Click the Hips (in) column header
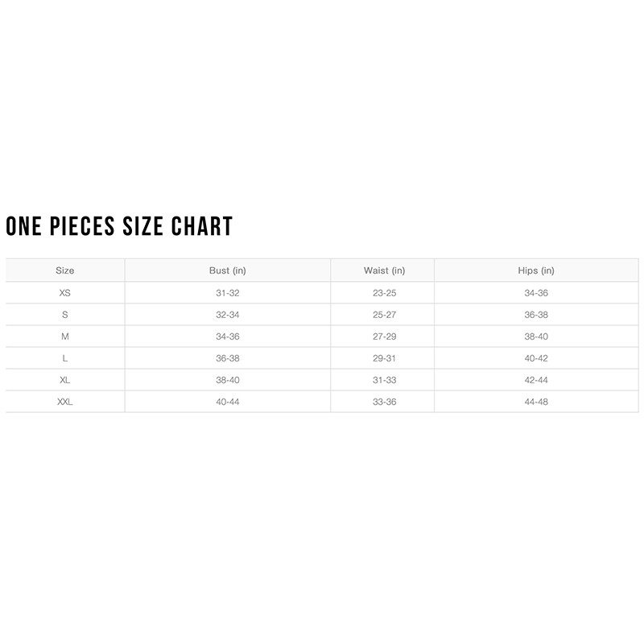 (536, 271)
